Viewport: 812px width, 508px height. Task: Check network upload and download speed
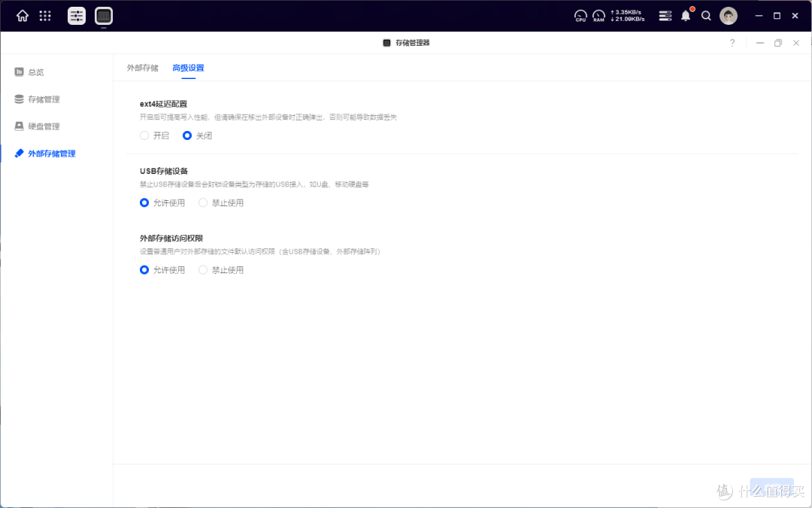click(628, 16)
